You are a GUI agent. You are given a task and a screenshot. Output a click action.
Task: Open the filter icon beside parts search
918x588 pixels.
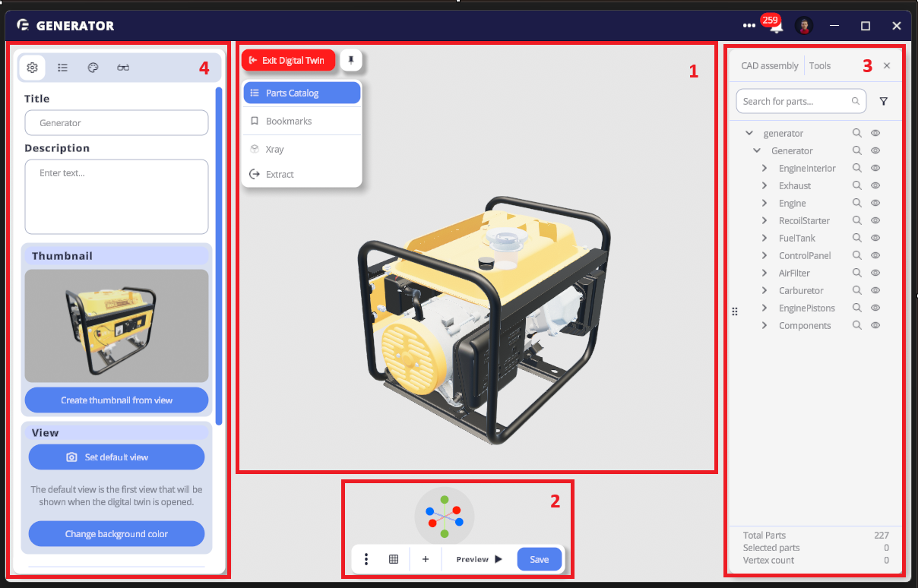[x=883, y=101]
